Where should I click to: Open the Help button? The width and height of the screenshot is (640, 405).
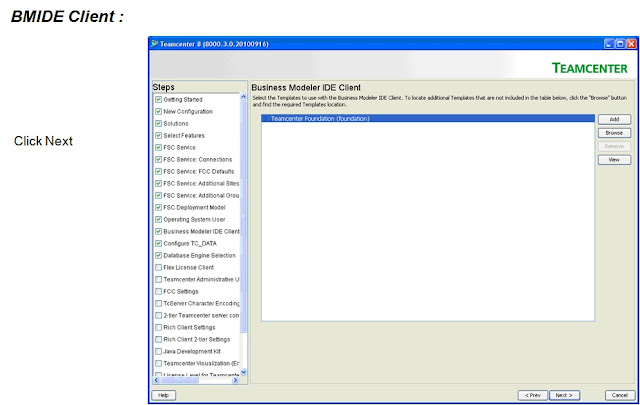click(x=164, y=395)
